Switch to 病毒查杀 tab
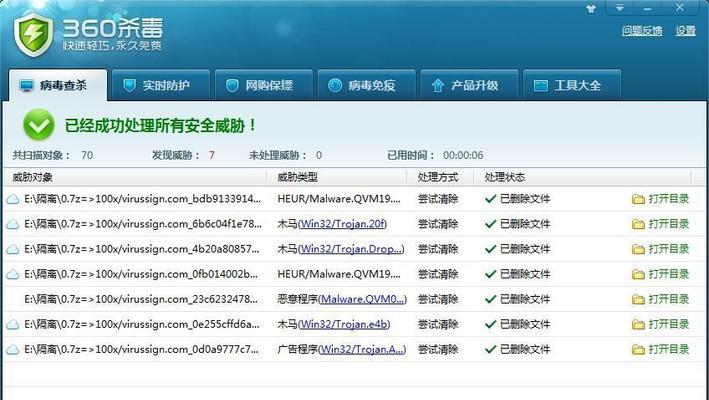 coord(58,85)
